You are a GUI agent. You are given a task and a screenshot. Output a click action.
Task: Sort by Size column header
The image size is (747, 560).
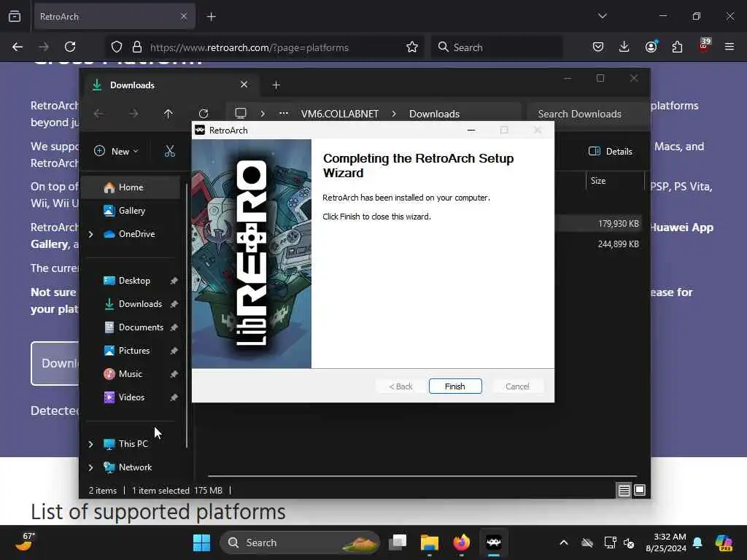pos(614,181)
